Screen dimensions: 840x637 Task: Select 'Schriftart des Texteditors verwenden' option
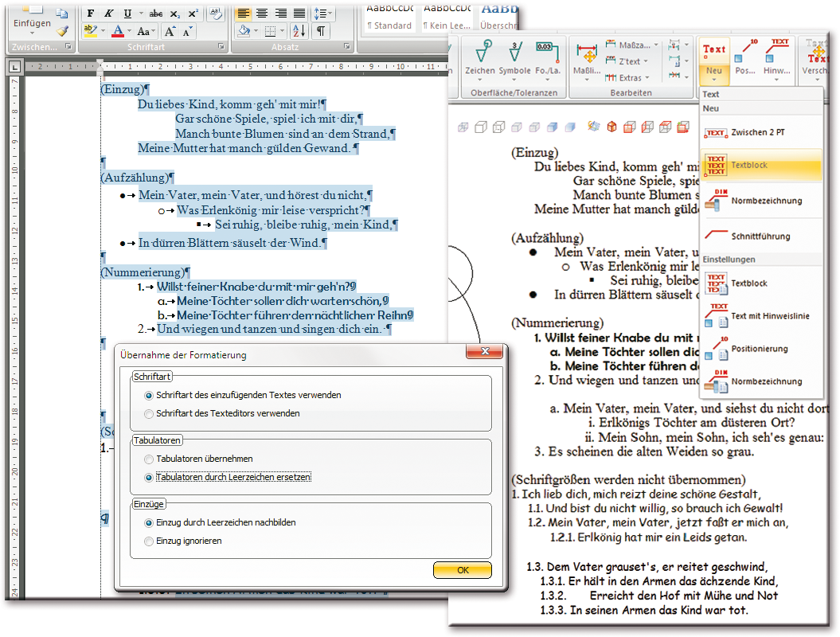(149, 413)
